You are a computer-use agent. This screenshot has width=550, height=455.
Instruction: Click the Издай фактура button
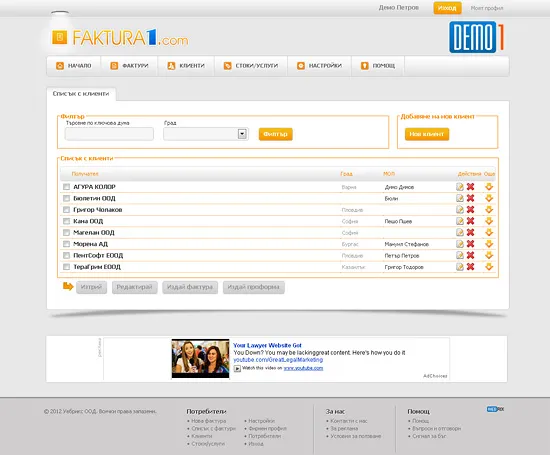click(190, 287)
